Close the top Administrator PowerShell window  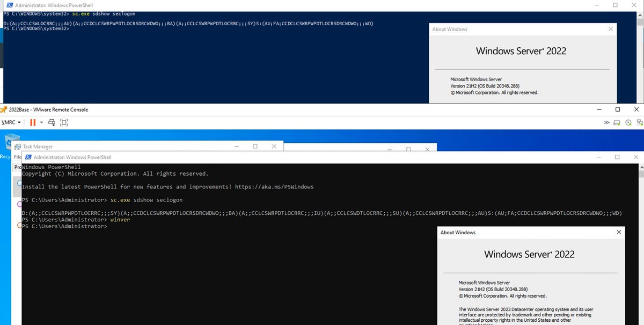(x=635, y=5)
